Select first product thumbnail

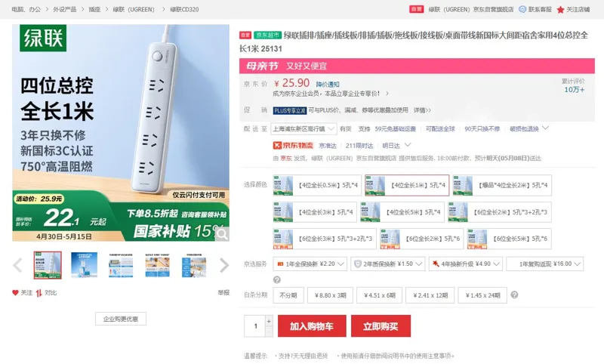[x=48, y=265]
